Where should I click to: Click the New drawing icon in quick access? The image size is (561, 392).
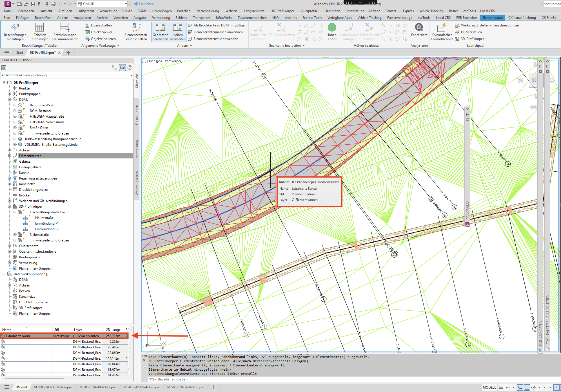pyautogui.click(x=19, y=4)
